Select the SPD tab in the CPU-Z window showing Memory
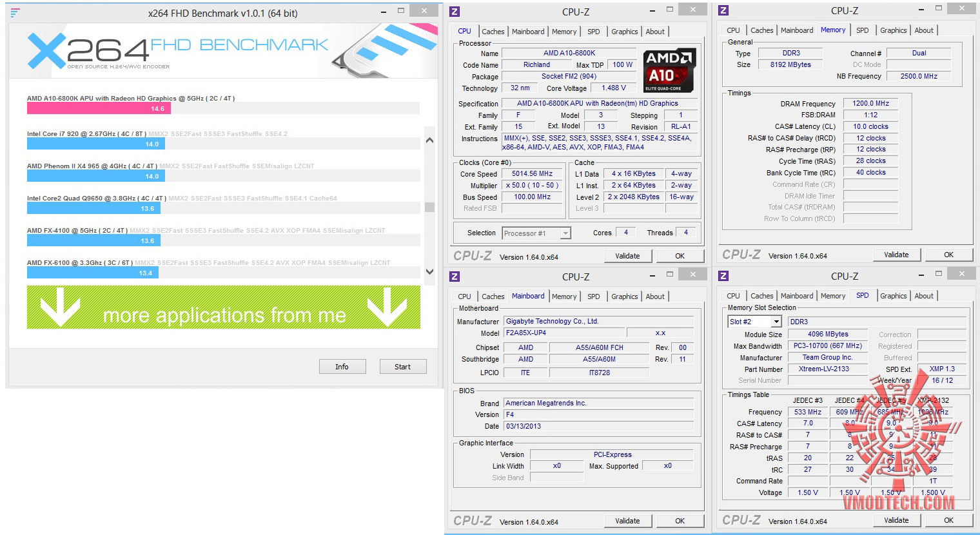 [863, 30]
